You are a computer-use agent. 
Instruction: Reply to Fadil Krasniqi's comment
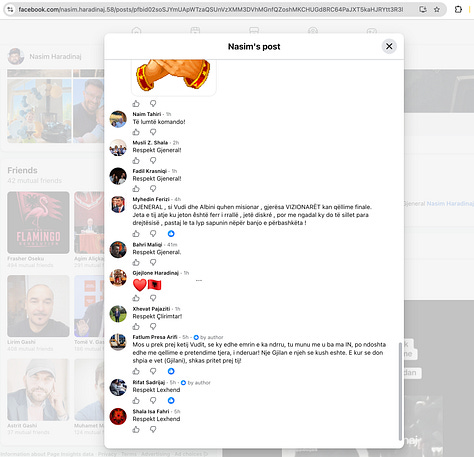153,189
